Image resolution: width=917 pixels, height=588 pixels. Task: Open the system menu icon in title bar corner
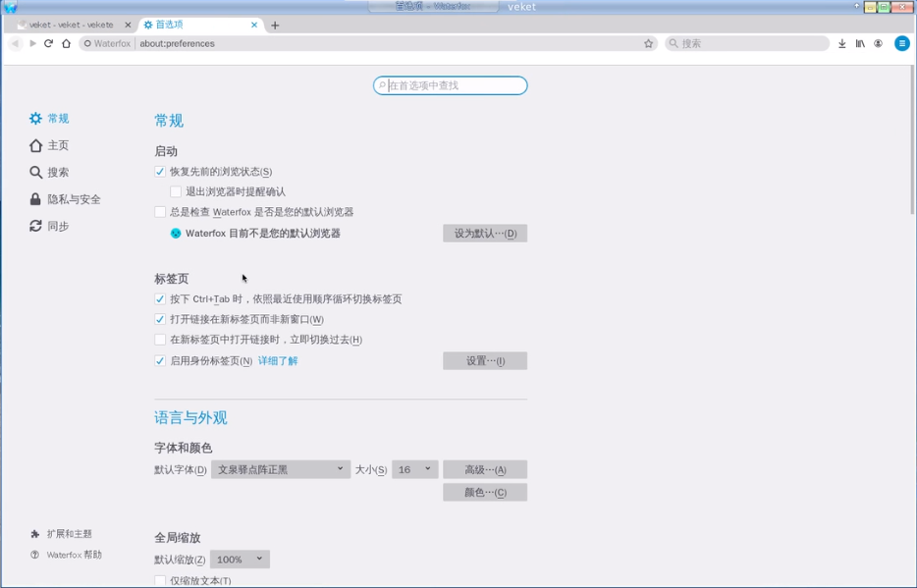[10, 7]
